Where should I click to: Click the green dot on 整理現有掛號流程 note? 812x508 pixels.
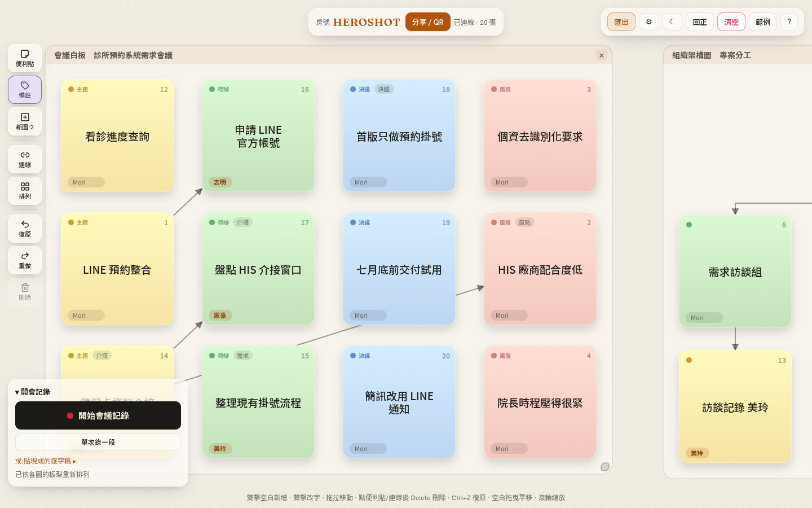coord(212,356)
